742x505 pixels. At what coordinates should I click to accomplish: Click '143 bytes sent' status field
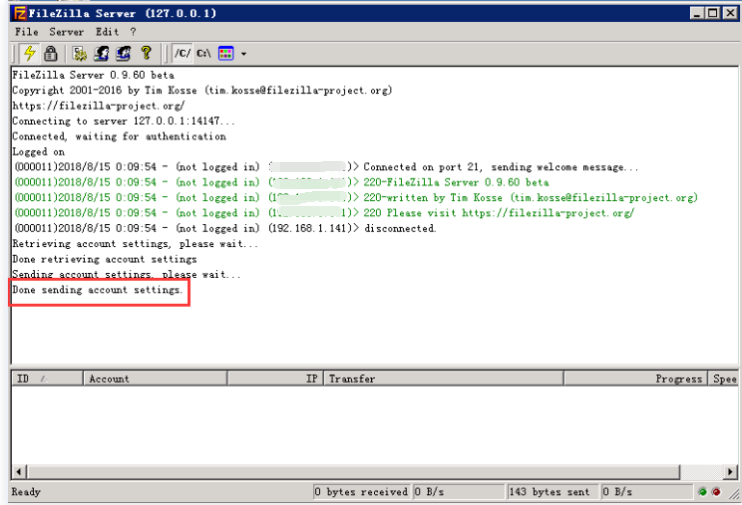pyautogui.click(x=552, y=492)
